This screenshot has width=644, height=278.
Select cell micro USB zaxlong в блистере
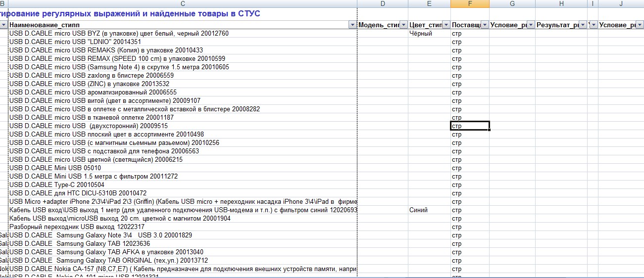coord(183,76)
